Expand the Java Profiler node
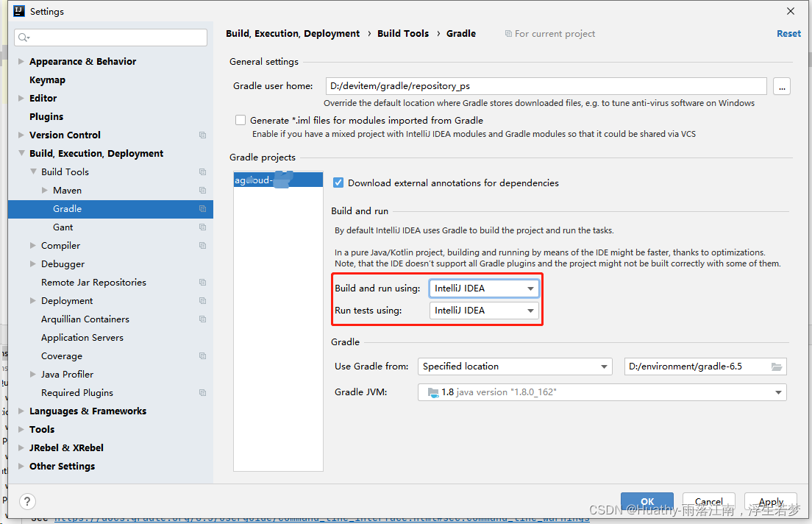Screen dimensions: 812x524 pos(33,374)
